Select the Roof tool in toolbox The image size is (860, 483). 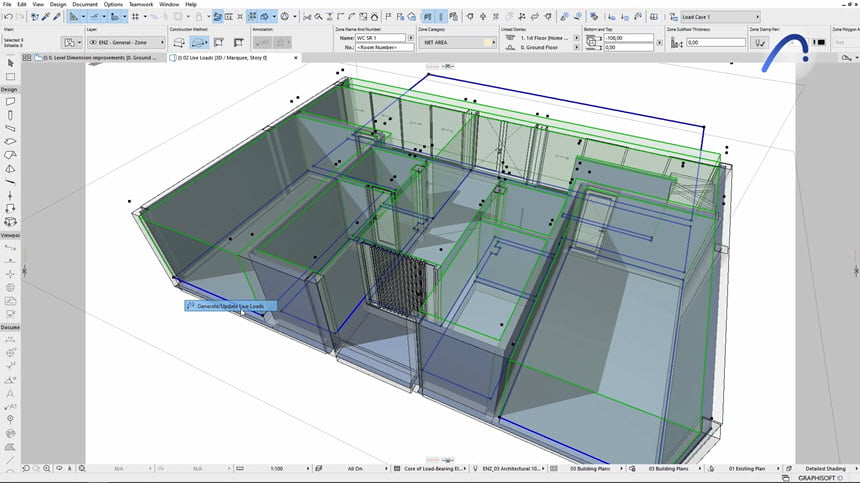coord(10,155)
